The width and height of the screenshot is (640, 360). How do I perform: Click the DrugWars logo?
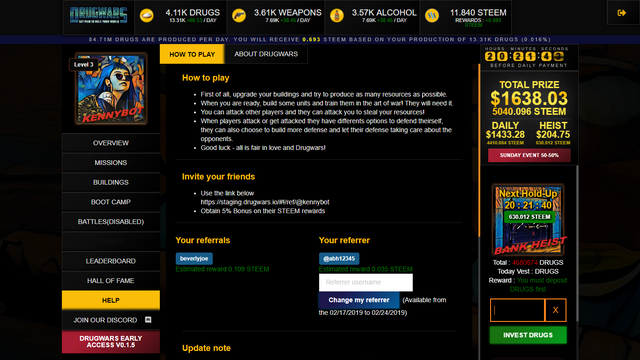click(x=98, y=16)
